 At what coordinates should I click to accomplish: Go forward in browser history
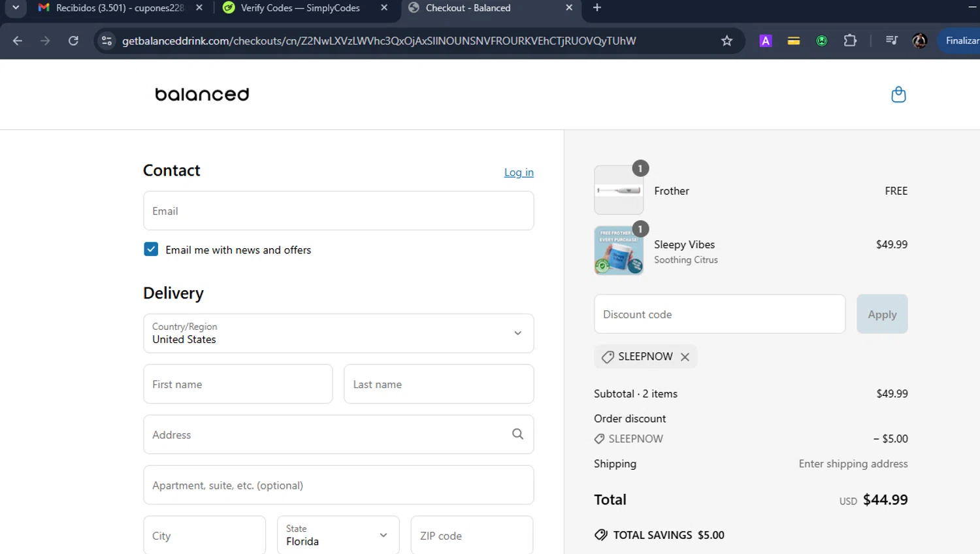45,41
